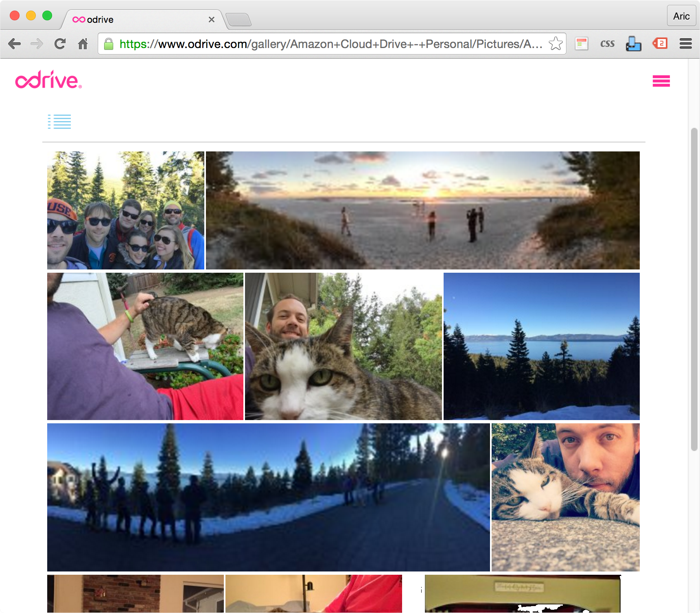Close the odrive tab

coord(211,20)
